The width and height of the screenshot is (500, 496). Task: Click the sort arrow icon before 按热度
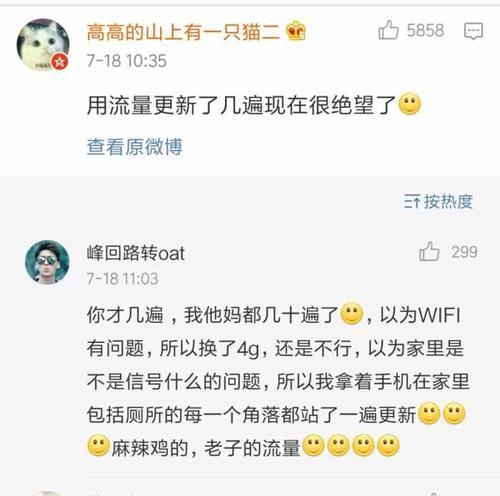412,202
